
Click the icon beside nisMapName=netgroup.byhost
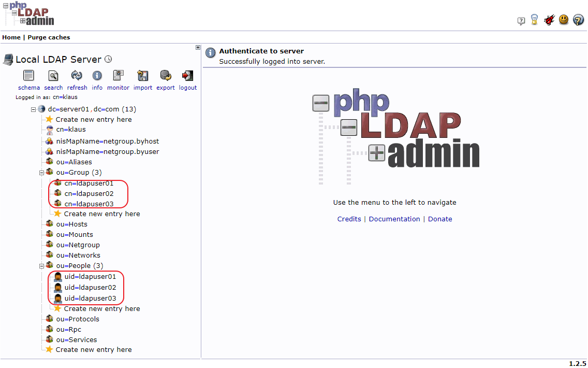coord(49,141)
